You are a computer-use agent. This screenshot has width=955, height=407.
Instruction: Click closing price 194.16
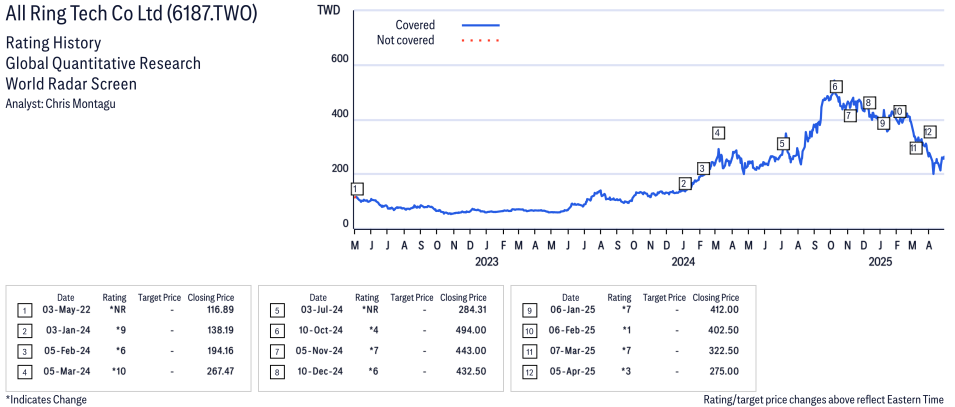[x=220, y=350]
